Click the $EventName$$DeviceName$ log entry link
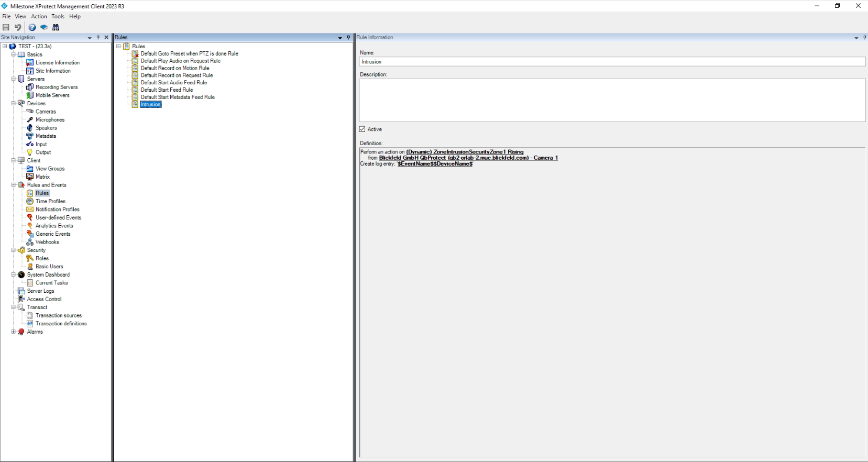The width and height of the screenshot is (868, 462). click(x=435, y=164)
